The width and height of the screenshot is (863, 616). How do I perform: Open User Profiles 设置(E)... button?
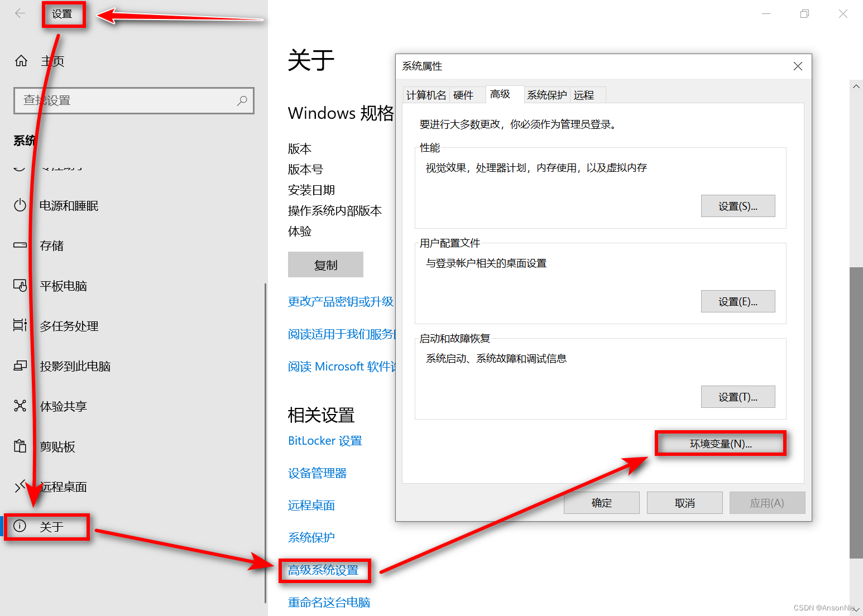click(738, 301)
